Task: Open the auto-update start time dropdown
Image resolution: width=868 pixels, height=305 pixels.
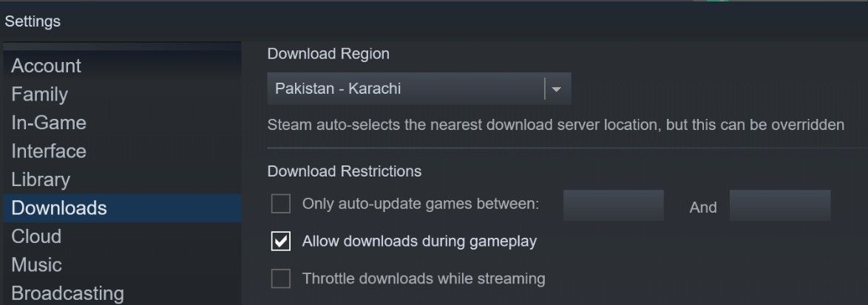Action: pos(613,205)
